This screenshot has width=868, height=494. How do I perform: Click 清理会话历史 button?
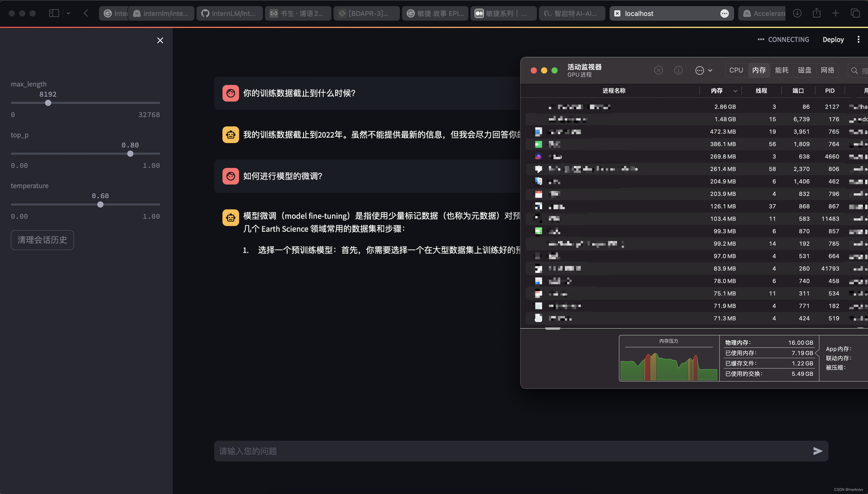click(42, 240)
